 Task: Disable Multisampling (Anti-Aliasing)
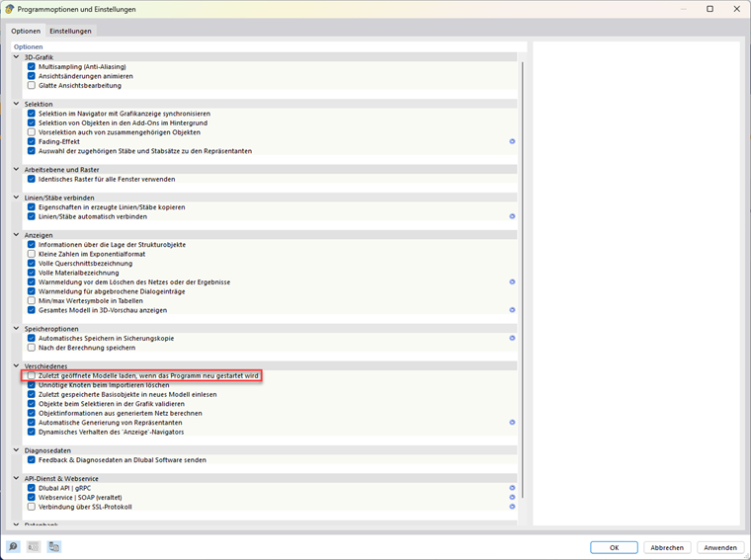[x=32, y=66]
